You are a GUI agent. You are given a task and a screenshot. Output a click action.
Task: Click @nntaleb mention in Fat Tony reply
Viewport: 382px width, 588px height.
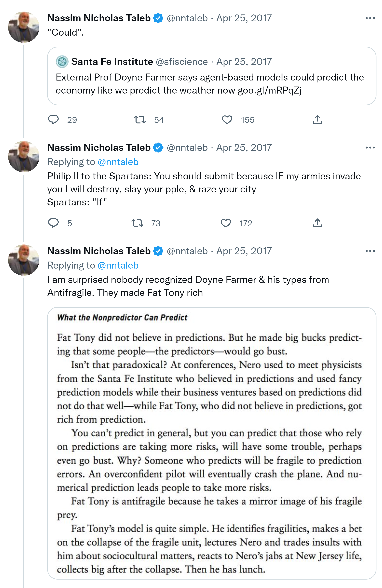coord(118,265)
